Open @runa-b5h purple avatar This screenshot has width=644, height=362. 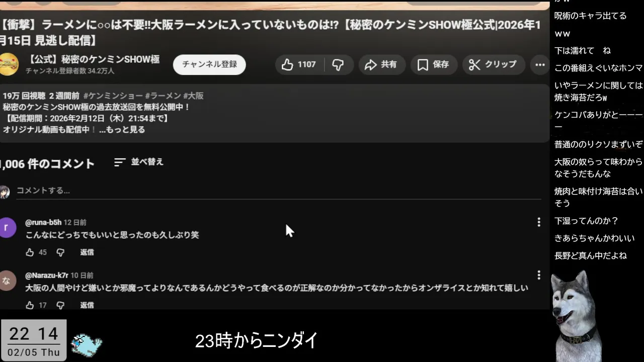coord(7,227)
